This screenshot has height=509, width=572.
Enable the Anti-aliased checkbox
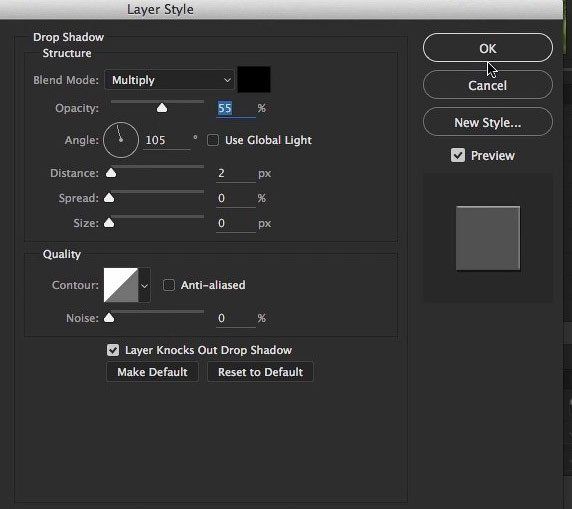point(169,285)
